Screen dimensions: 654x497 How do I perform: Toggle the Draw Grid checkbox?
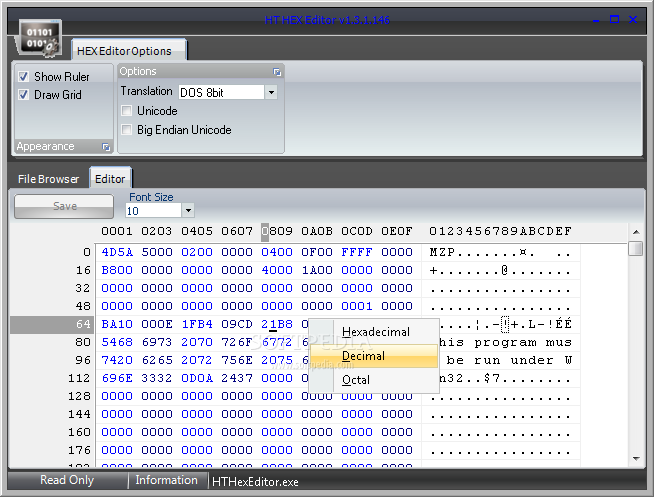point(23,95)
